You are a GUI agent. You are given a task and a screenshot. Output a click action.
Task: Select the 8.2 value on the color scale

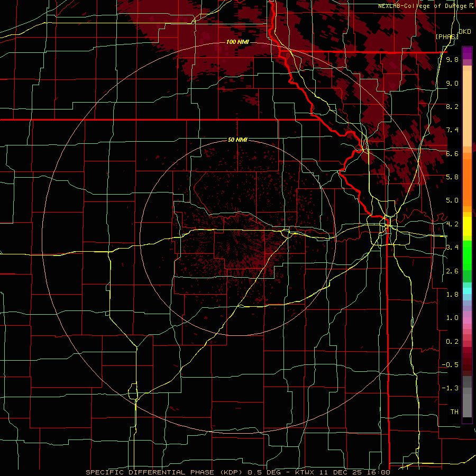[452, 106]
